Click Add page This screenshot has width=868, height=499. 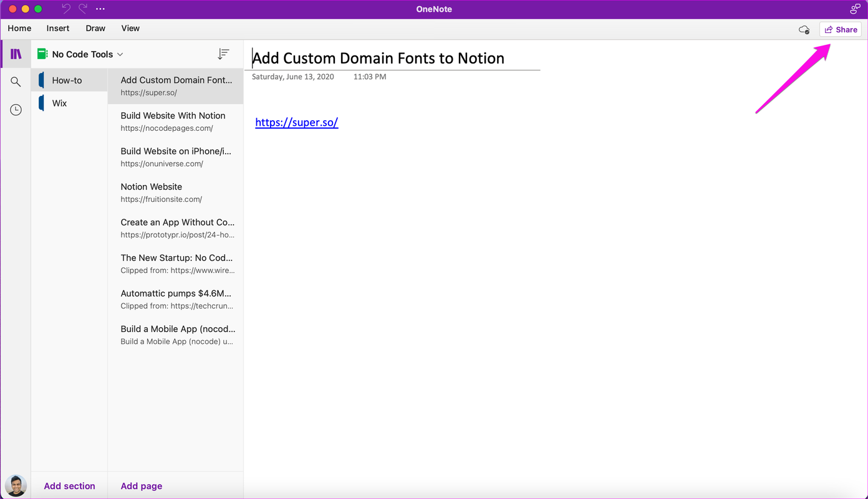142,486
